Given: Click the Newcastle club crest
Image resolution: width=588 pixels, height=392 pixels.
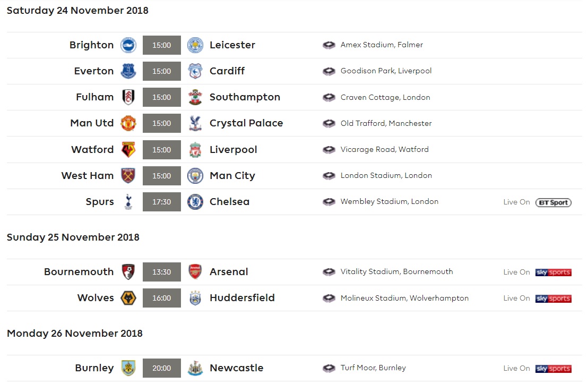Looking at the screenshot, I should coord(195,368).
